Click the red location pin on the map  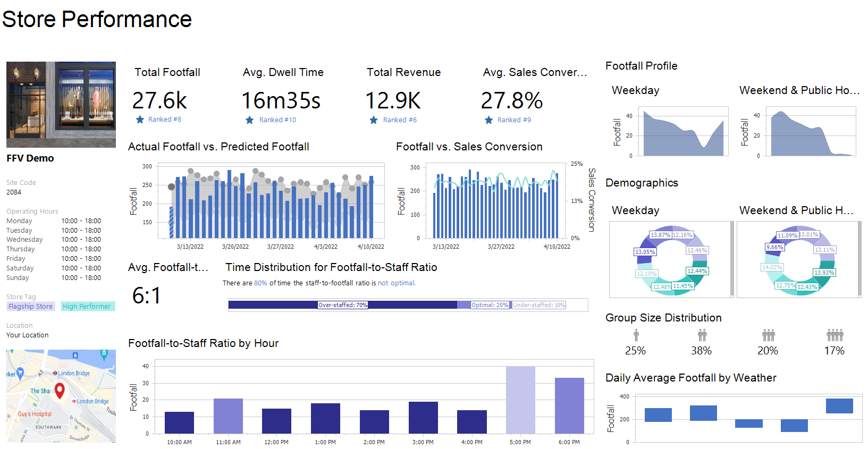coord(60,391)
